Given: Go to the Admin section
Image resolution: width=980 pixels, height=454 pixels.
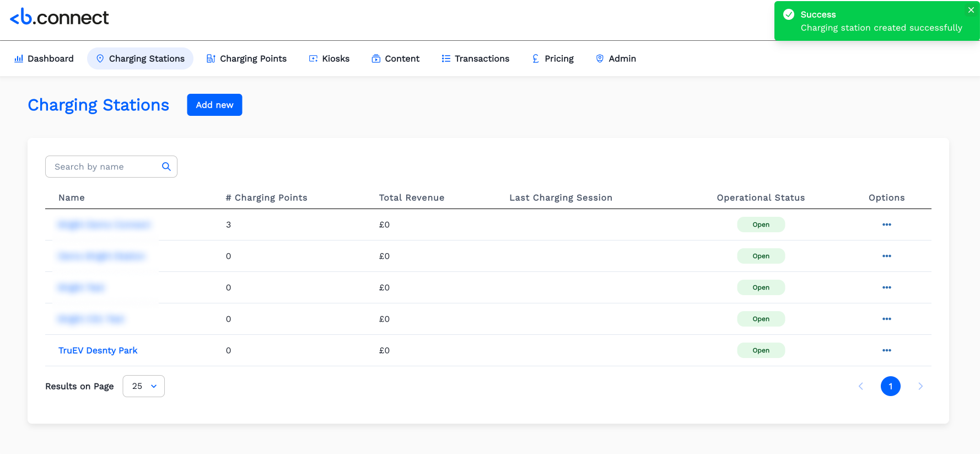Looking at the screenshot, I should tap(616, 58).
